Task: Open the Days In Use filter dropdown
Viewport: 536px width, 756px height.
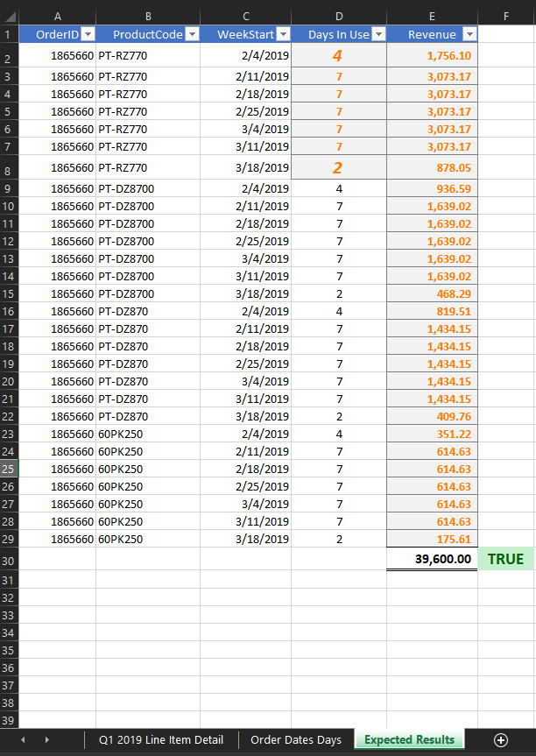Action: click(379, 34)
